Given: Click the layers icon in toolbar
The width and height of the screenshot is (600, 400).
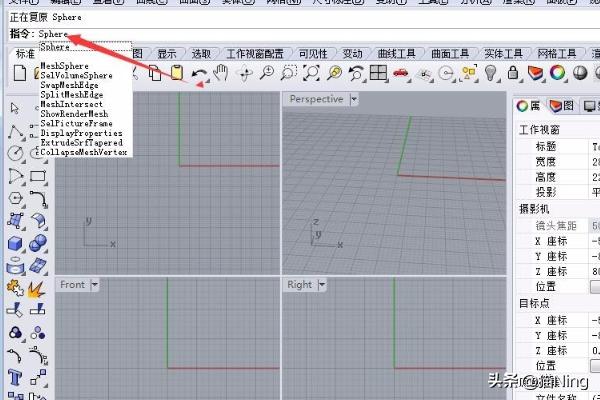Looking at the screenshot, I should pos(535,73).
